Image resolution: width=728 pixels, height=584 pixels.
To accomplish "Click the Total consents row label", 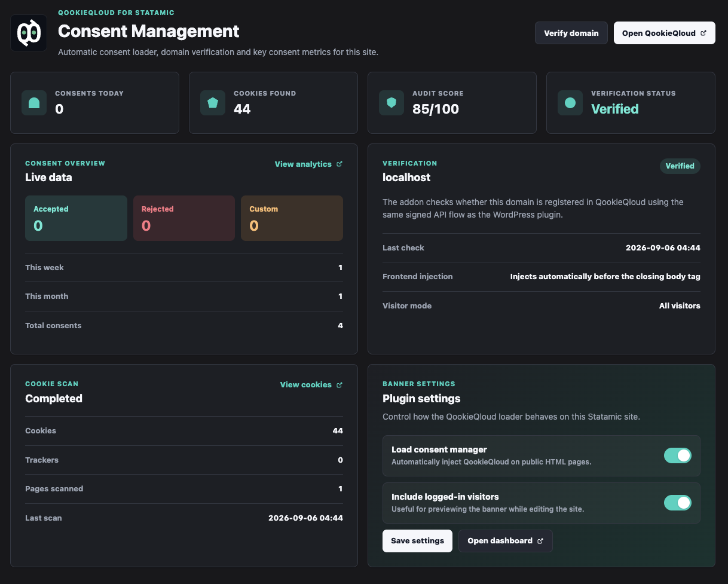I will pos(53,326).
